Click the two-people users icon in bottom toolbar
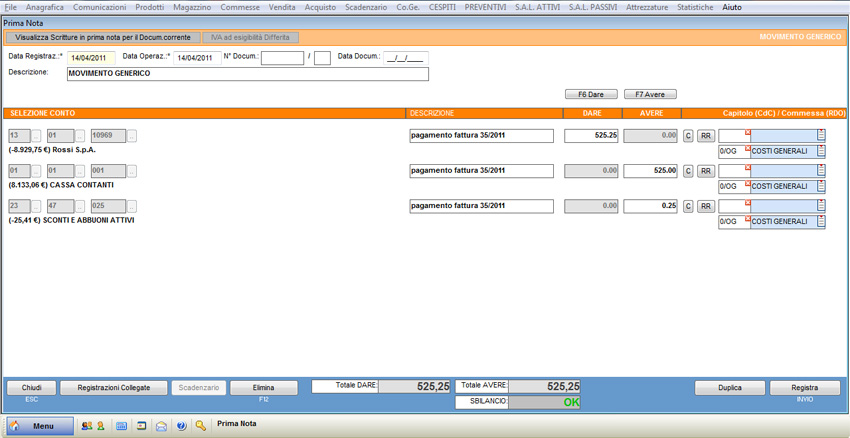This screenshot has height=438, width=850. [86, 426]
